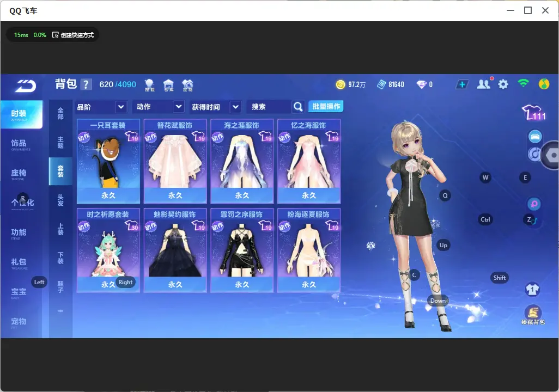This screenshot has width=559, height=392.
Task: Open the 臻藏背包 treasure backpack icon
Action: (533, 315)
